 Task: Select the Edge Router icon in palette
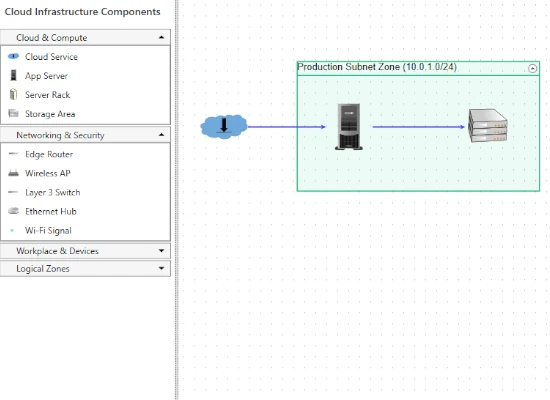13,154
